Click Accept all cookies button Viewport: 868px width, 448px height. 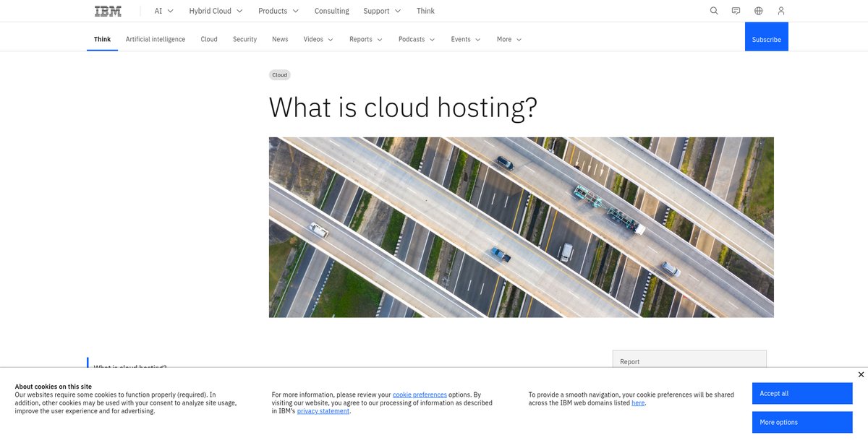click(802, 393)
